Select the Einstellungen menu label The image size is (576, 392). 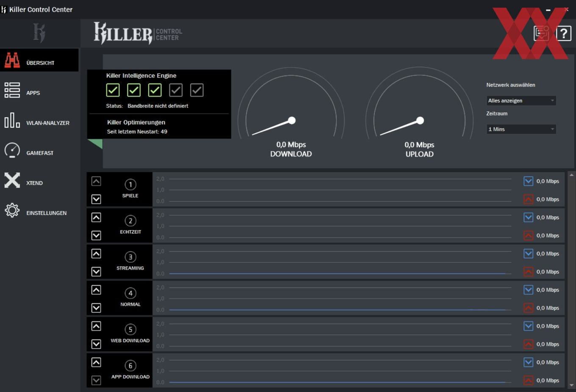pos(47,213)
